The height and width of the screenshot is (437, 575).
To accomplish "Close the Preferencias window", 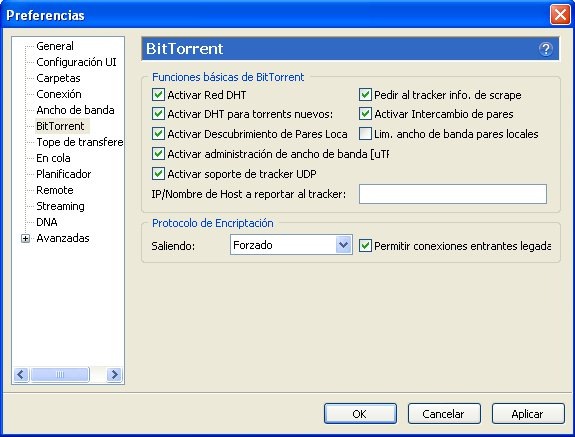I will [x=560, y=15].
